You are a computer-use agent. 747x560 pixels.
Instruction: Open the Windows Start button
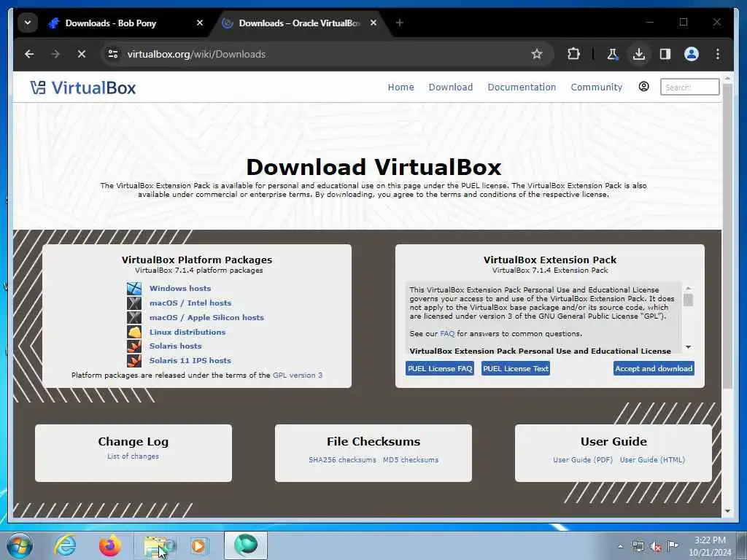pyautogui.click(x=20, y=545)
